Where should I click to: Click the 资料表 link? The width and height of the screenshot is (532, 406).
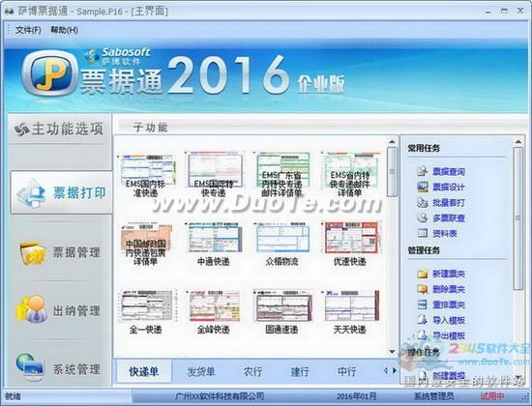coord(445,233)
